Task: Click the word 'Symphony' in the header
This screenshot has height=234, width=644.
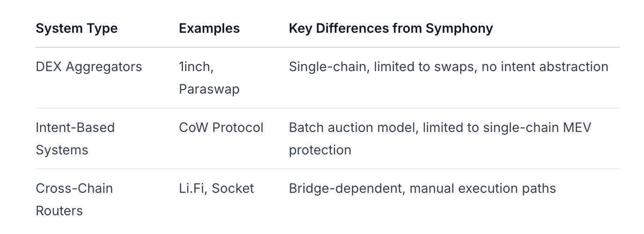Action: tap(459, 29)
